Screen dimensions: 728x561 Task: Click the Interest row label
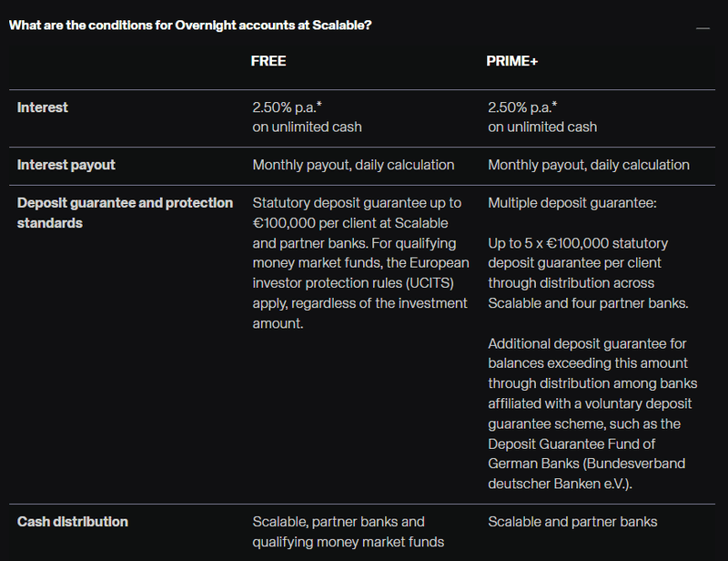(43, 107)
